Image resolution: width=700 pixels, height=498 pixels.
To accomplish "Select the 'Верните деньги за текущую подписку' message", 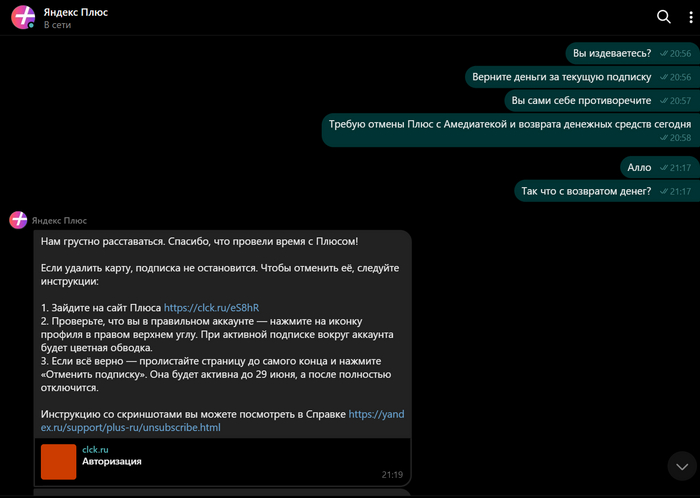I will click(582, 77).
